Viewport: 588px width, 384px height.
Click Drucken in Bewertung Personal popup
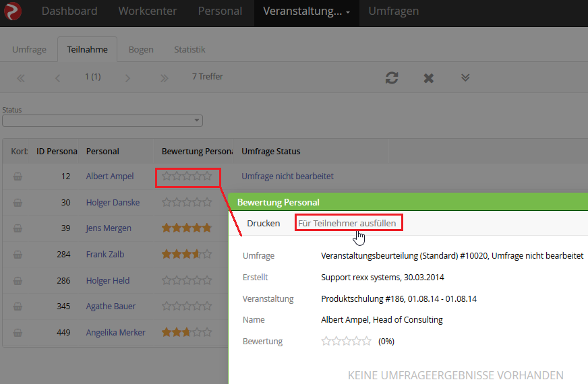tap(263, 223)
